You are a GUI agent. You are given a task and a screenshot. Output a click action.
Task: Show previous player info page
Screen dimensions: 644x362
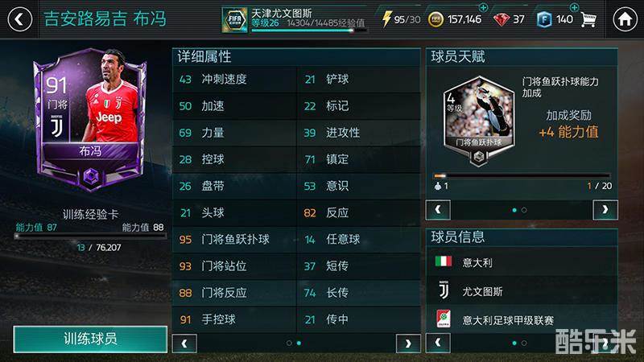(438, 343)
